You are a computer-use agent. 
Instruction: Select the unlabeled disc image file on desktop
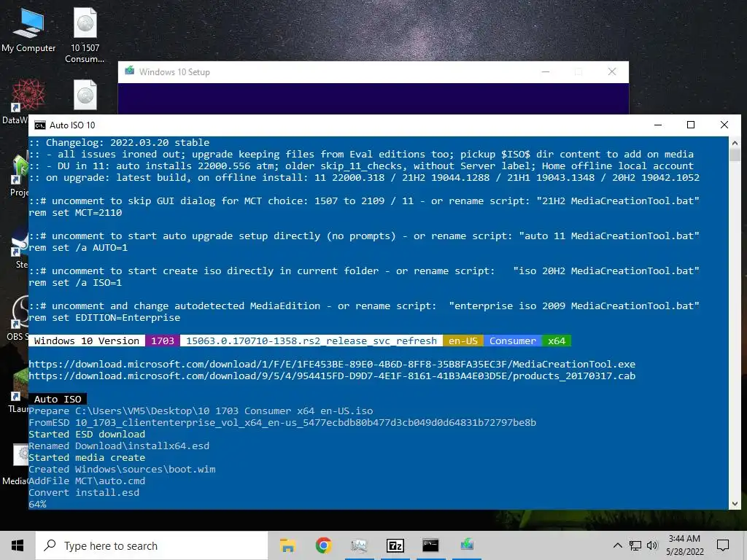pyautogui.click(x=85, y=95)
